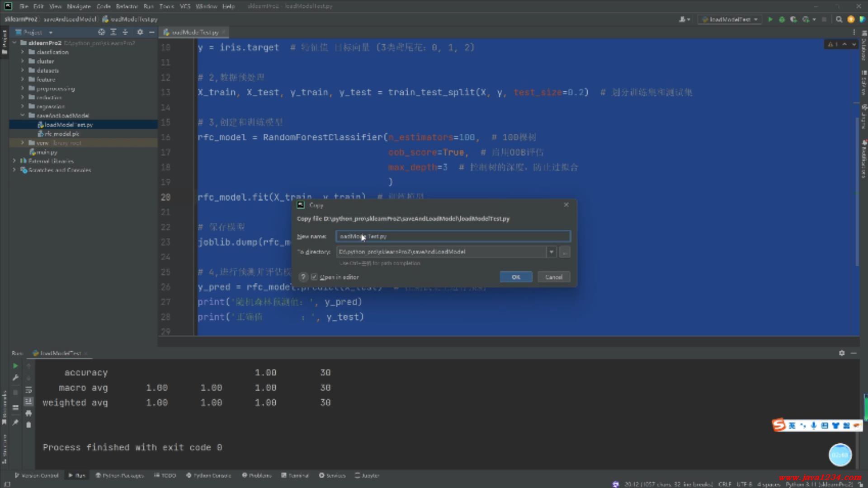Expand the datasets folder in project tree
The height and width of the screenshot is (488, 868).
click(x=22, y=70)
